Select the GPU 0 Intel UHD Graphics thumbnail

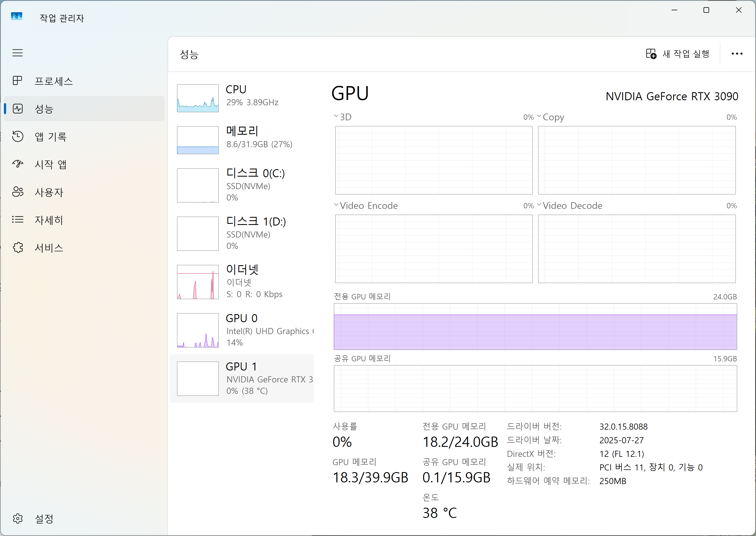point(198,330)
